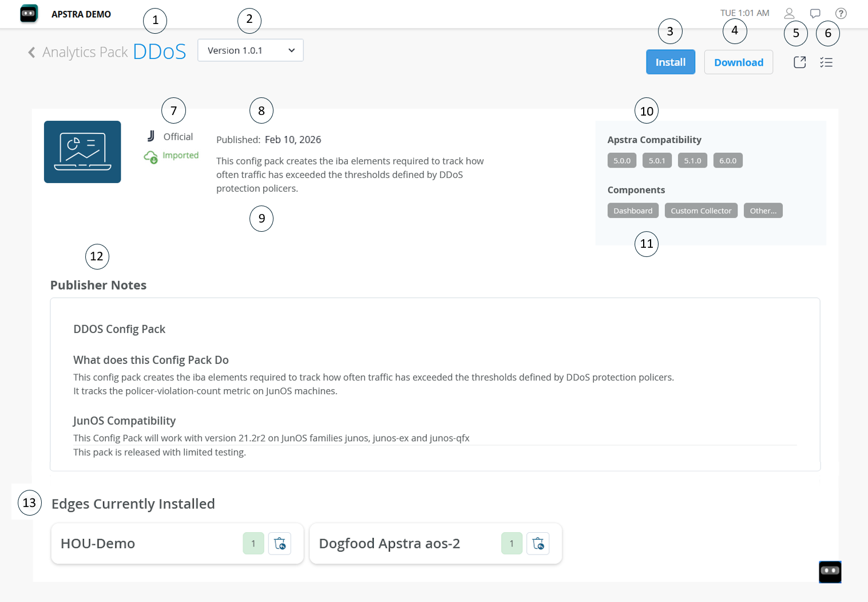Screen dimensions: 868x602
Task: Click the DDOS Config Pack heading
Action: coord(119,329)
